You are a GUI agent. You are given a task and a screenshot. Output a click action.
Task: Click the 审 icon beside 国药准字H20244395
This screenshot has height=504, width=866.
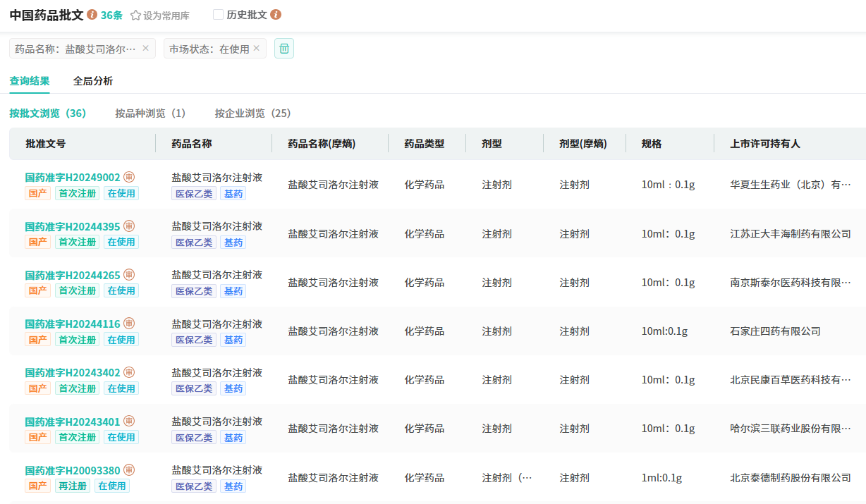(129, 226)
